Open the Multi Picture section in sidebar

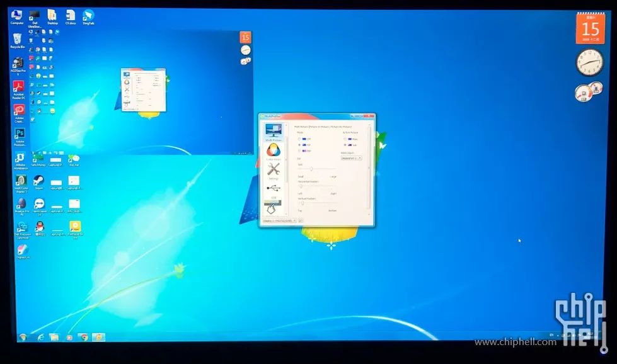coord(274,132)
